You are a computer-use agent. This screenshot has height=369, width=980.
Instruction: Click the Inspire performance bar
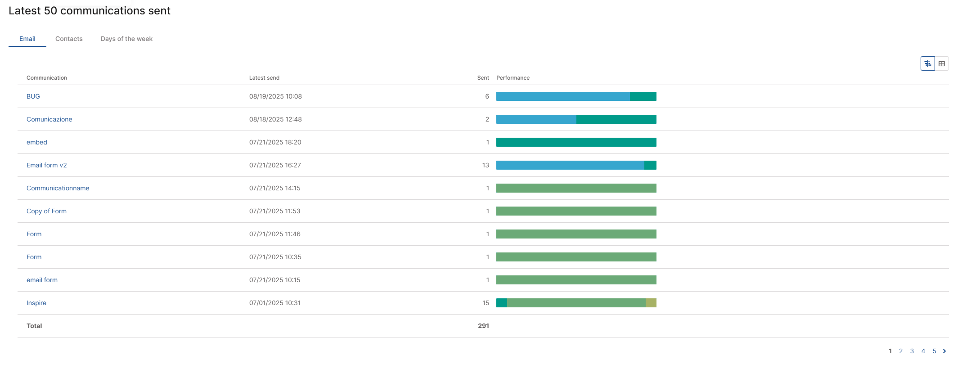tap(576, 303)
